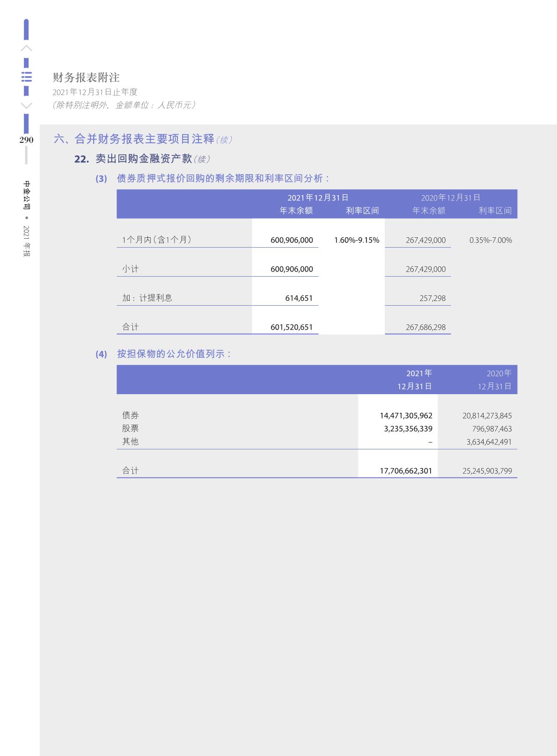Click heading 六、合并财务报表主要项目注释
The width and height of the screenshot is (557, 756).
point(134,139)
